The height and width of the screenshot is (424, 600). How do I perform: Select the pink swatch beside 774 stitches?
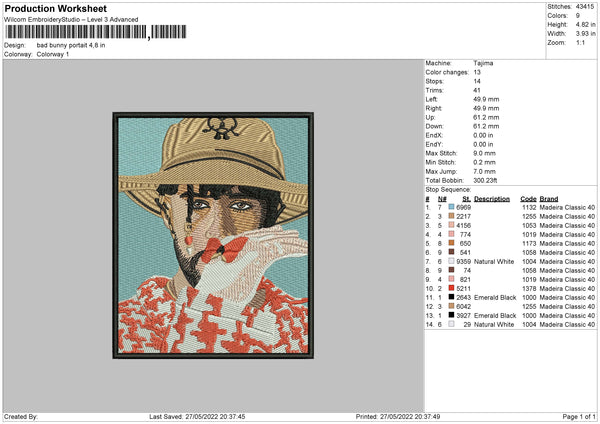tap(451, 234)
